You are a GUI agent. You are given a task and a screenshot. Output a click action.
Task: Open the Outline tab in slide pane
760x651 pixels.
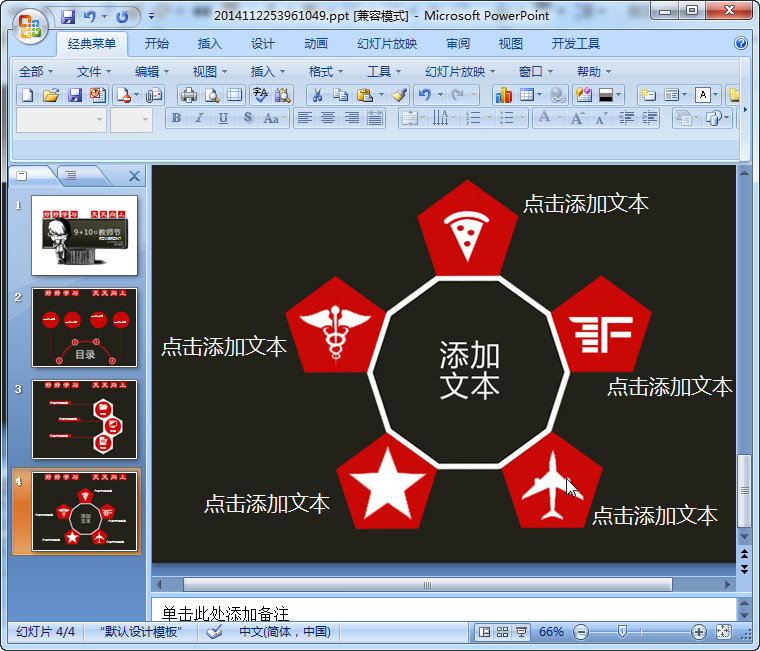71,175
